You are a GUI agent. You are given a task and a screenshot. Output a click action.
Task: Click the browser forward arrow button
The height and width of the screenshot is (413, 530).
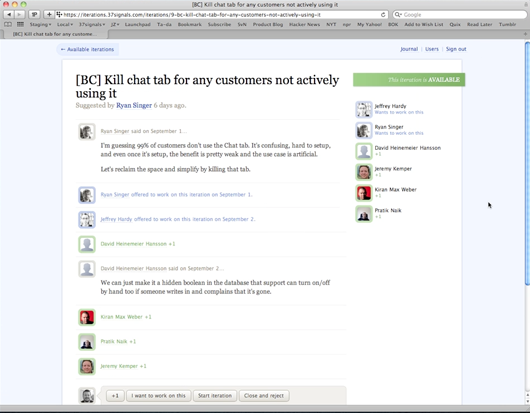click(19, 15)
